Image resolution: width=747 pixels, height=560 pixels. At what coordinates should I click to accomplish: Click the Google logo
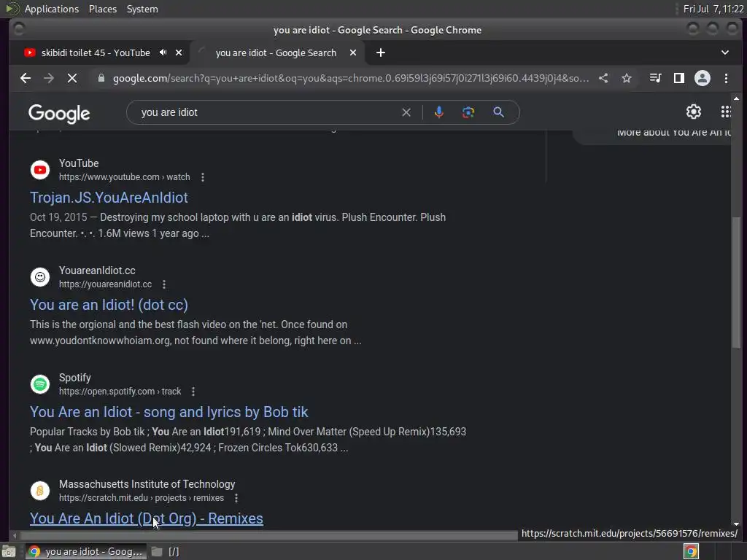[x=59, y=114]
